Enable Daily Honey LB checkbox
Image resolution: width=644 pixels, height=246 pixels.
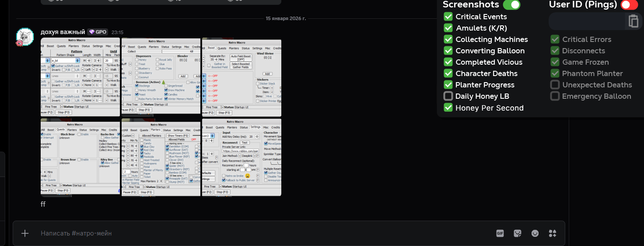pyautogui.click(x=448, y=96)
